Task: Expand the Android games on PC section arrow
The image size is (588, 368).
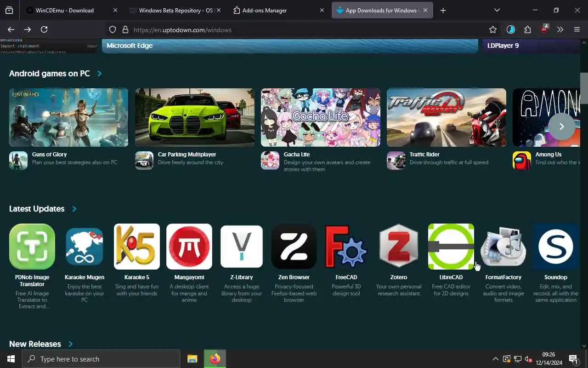Action: [x=99, y=74]
